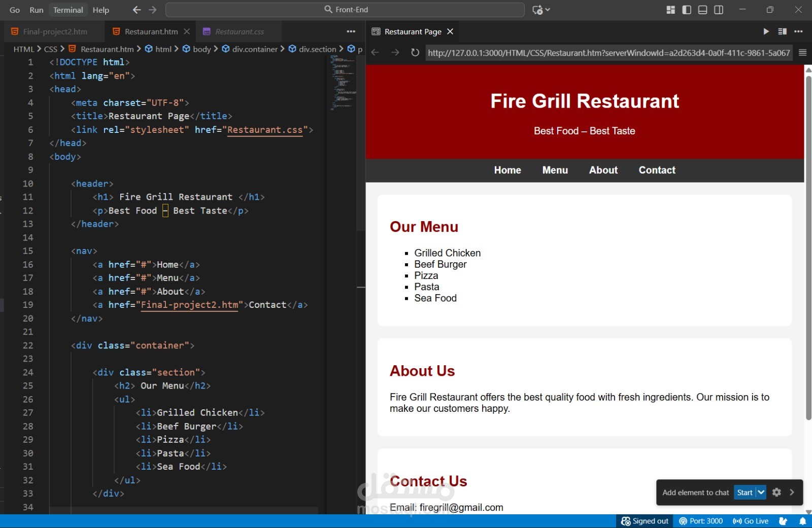Click the Copilot status bar icon
812x528 pixels.
pyautogui.click(x=783, y=521)
